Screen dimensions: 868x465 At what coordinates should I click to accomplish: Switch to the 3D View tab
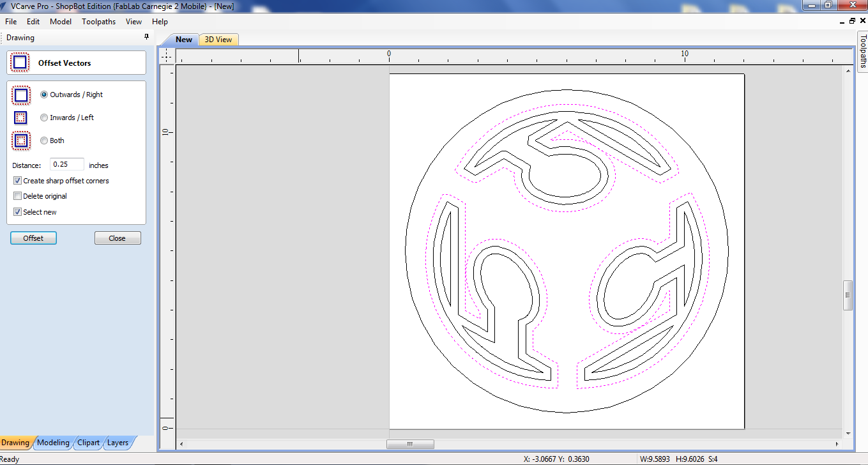pyautogui.click(x=218, y=40)
